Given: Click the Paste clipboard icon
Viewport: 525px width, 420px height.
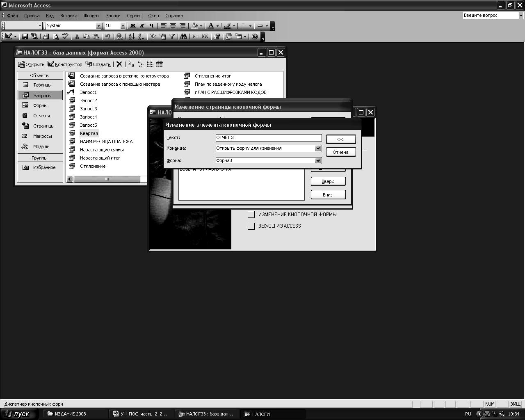Looking at the screenshot, I should pyautogui.click(x=96, y=37).
